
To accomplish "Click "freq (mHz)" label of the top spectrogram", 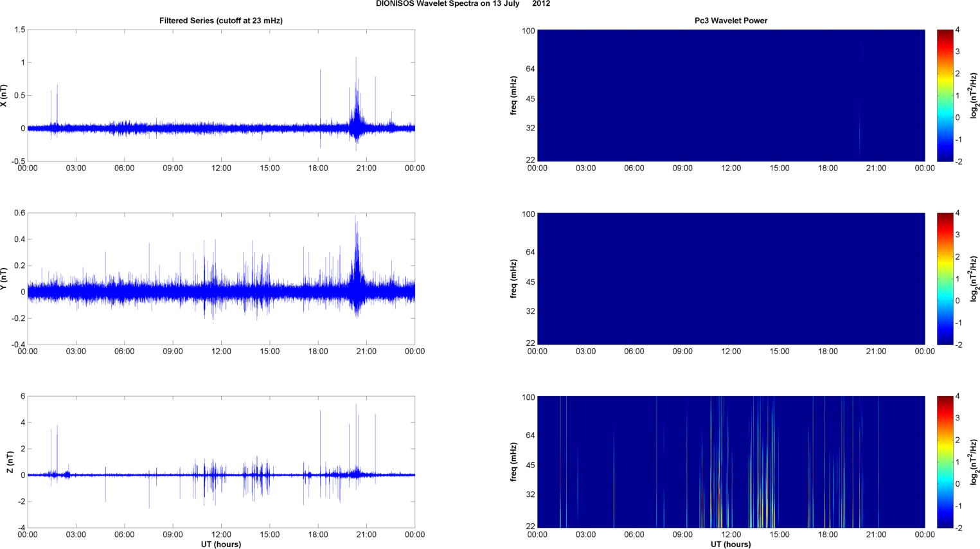I will (513, 95).
